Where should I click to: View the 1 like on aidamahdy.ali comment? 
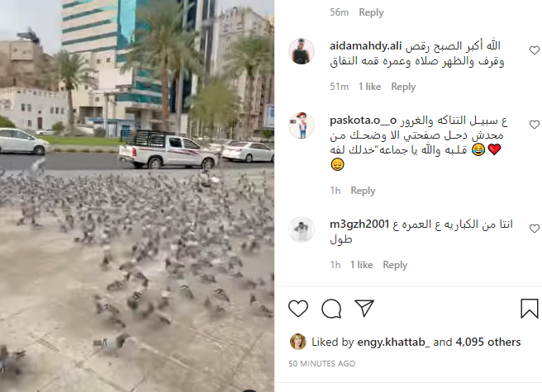(369, 87)
